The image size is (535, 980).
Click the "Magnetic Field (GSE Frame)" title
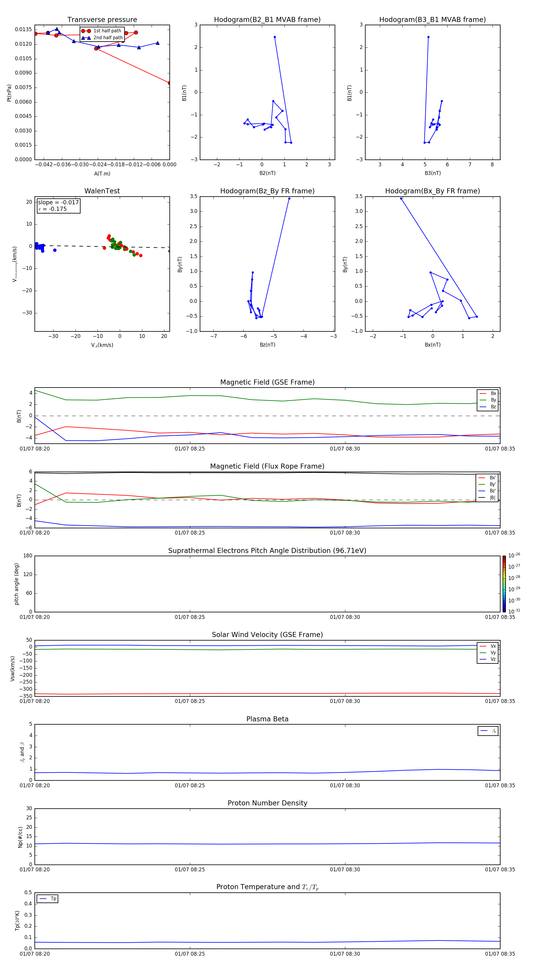click(267, 382)
